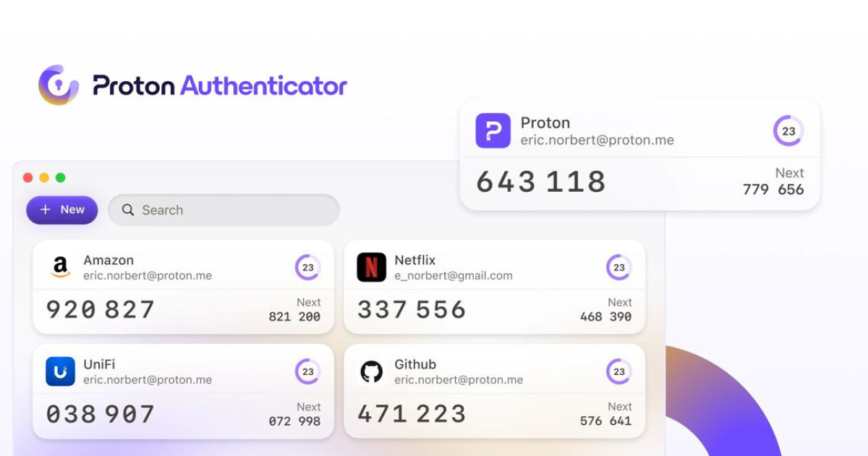Click the Amazon countdown timer ring
Screen dimensions: 868x456
(x=308, y=267)
